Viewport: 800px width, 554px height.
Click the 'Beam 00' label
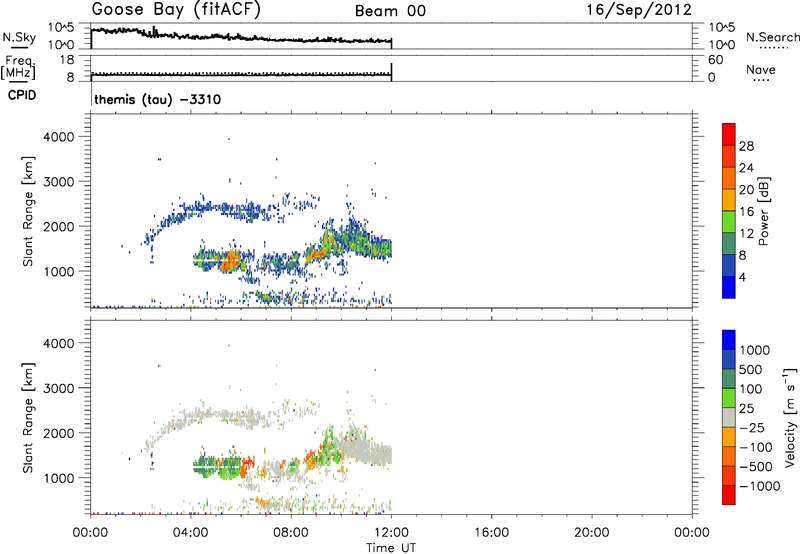(x=390, y=11)
